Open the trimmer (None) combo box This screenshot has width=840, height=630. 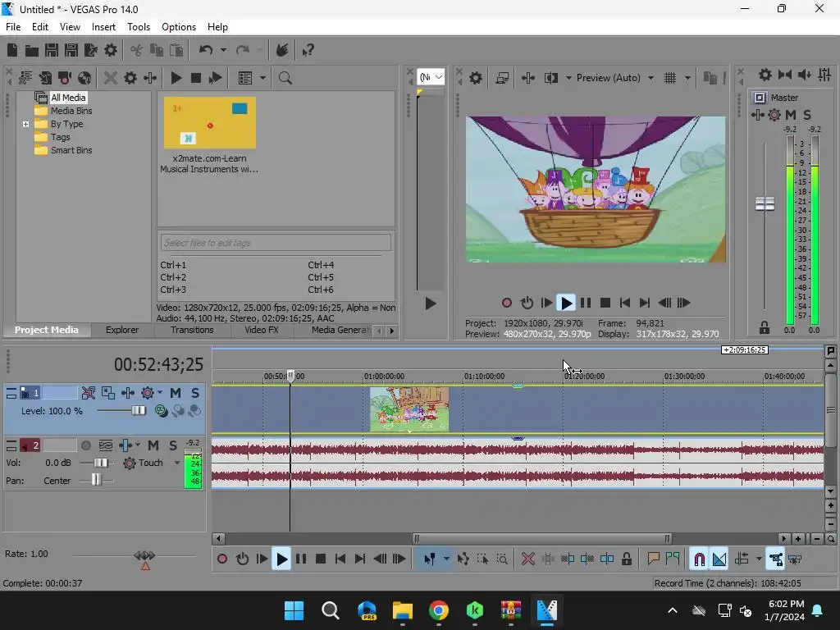(x=431, y=77)
